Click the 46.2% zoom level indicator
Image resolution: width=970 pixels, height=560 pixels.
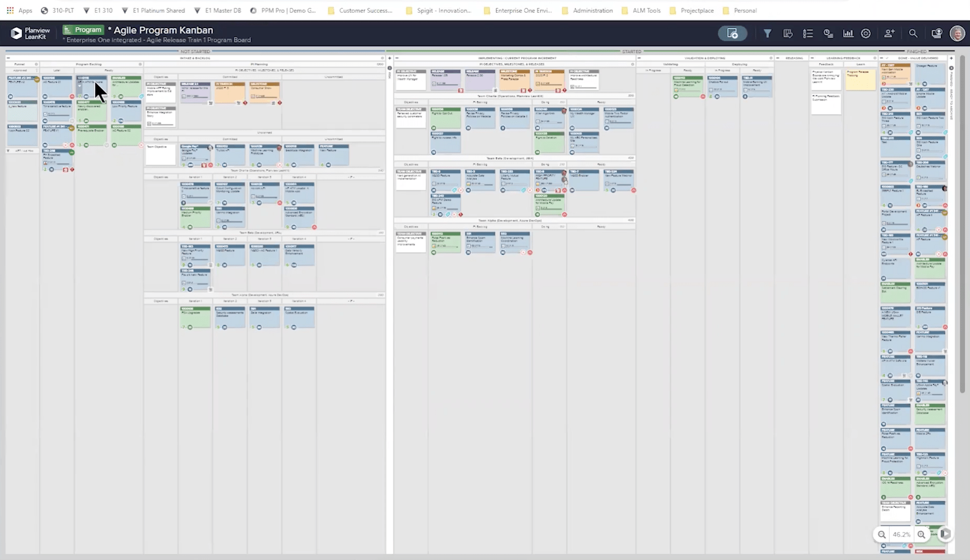pyautogui.click(x=901, y=535)
